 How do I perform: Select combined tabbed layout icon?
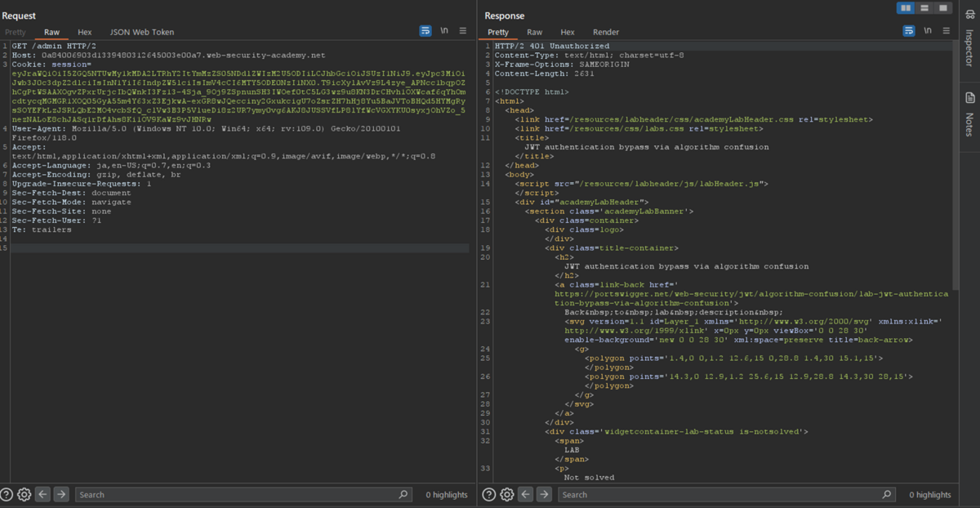click(943, 8)
